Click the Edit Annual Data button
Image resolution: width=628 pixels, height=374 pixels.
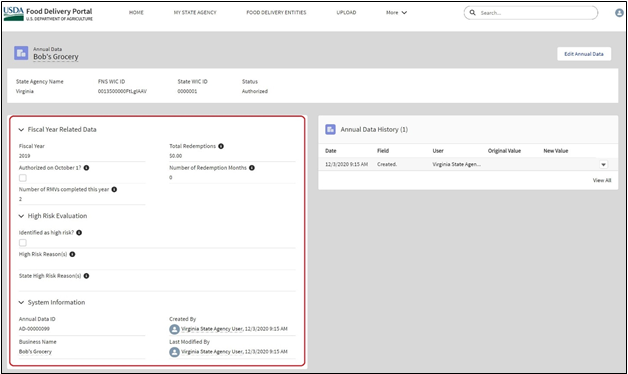[584, 54]
